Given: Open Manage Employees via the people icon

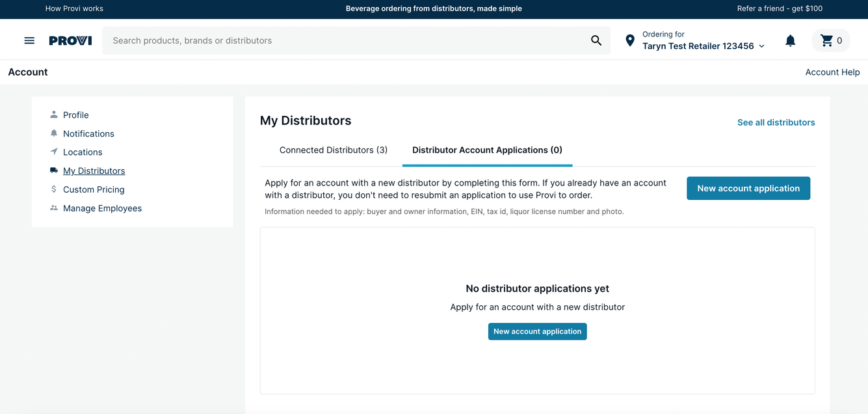Looking at the screenshot, I should pos(53,208).
